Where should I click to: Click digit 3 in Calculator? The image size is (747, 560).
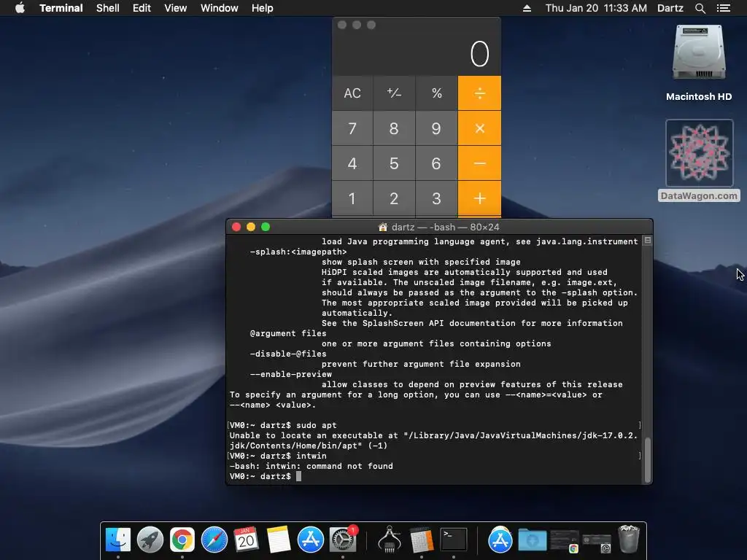point(436,198)
